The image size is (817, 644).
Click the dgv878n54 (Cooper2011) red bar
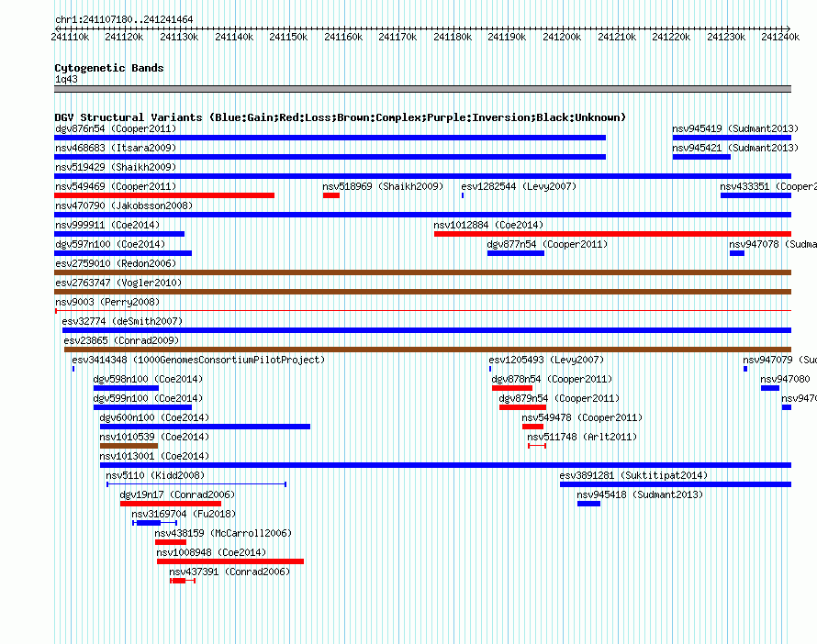512,388
